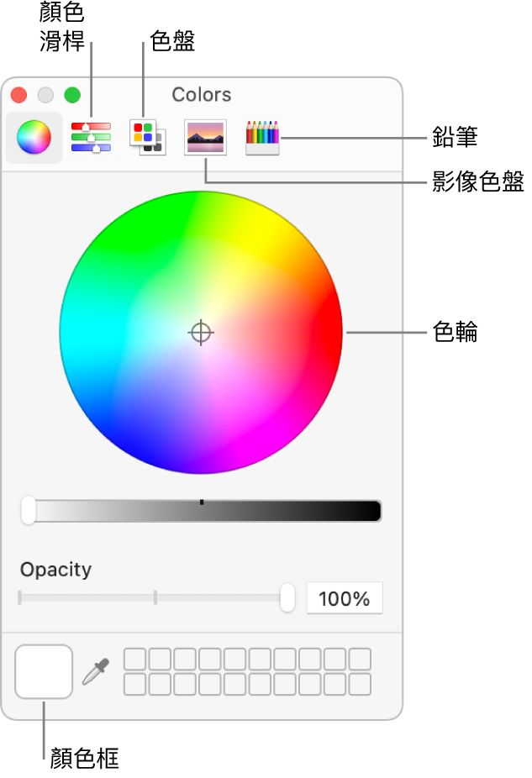532x778 pixels.
Task: Select the first swatch in the bottom row
Action: pos(135,684)
